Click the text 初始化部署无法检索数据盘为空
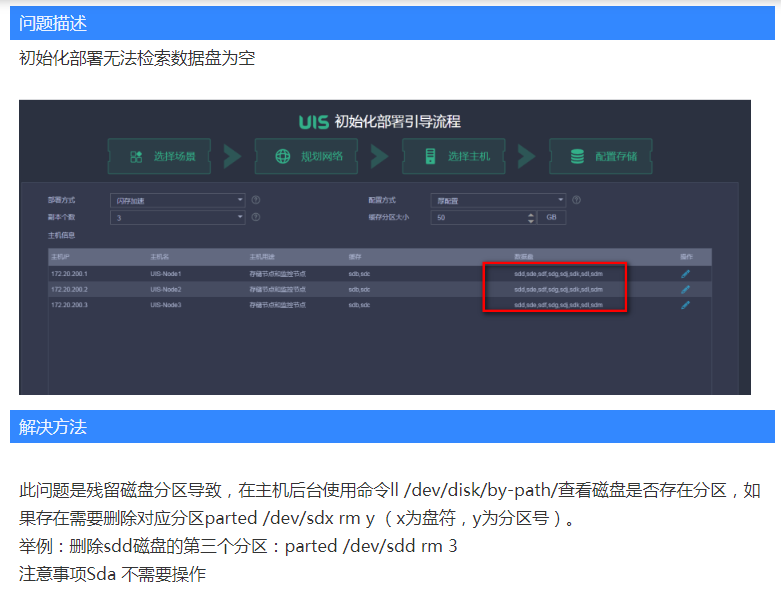Screen dimensions: 781x591 point(137,58)
